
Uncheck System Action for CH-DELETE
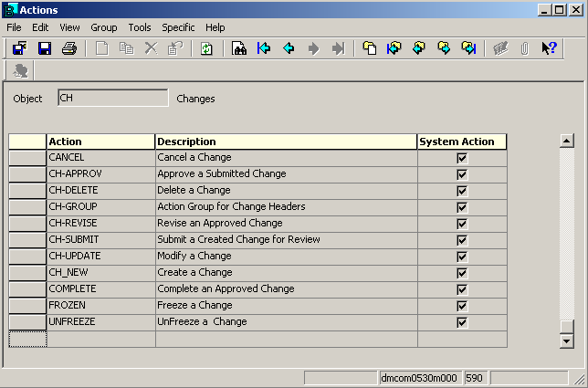pyautogui.click(x=462, y=191)
